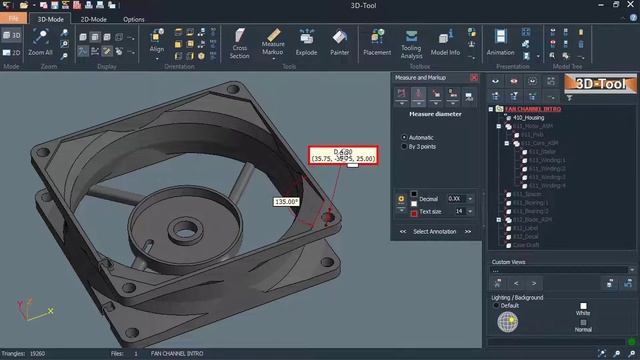This screenshot has width=640, height=360.
Task: Click the zoom in magnifier icon
Action: point(64,33)
